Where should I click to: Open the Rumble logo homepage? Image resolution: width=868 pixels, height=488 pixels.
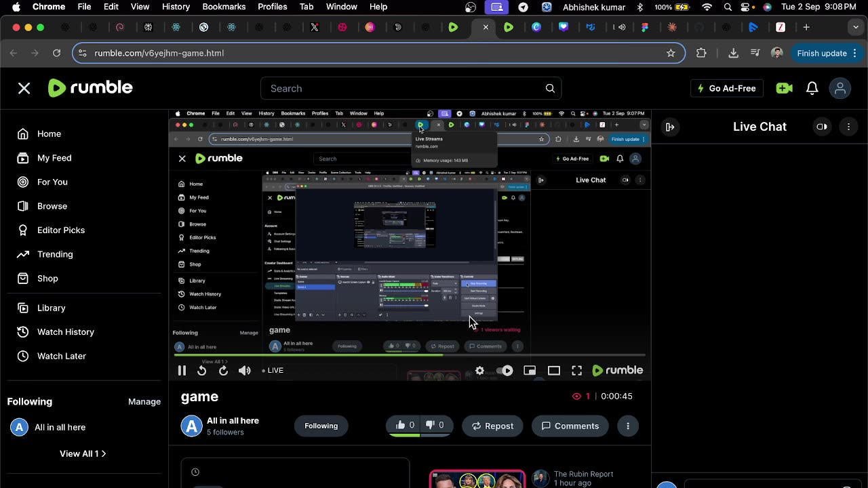(x=90, y=87)
